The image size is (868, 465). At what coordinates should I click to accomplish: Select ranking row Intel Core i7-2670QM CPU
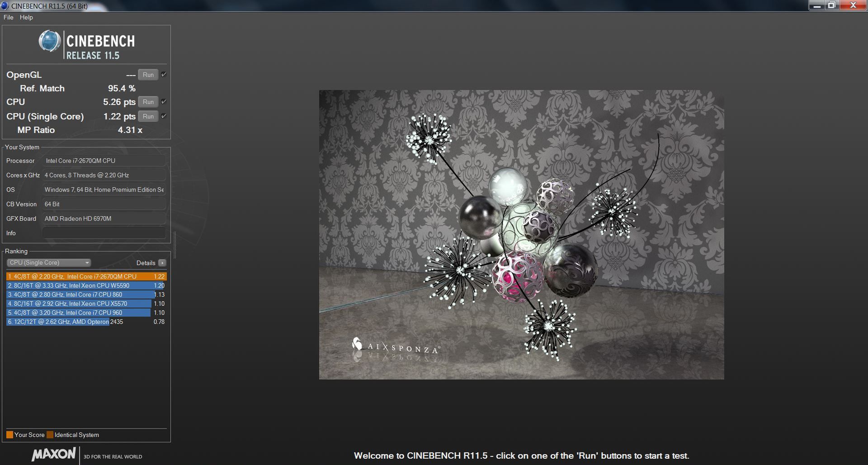pos(86,276)
